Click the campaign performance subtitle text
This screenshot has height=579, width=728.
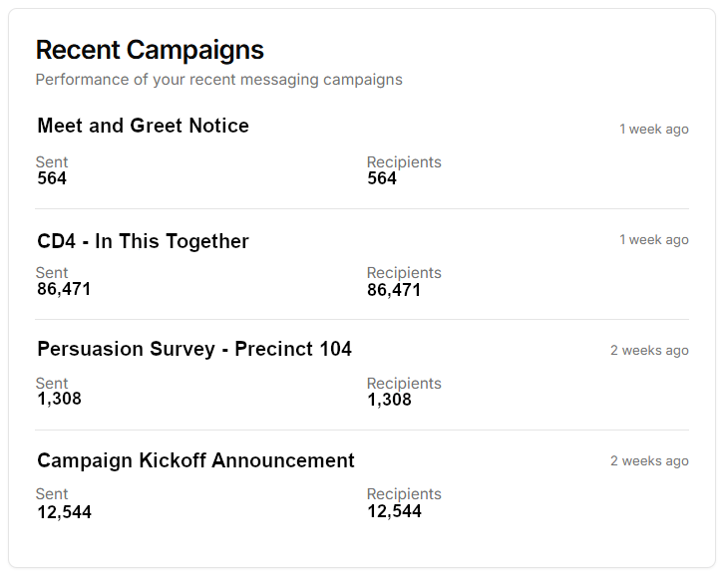218,80
